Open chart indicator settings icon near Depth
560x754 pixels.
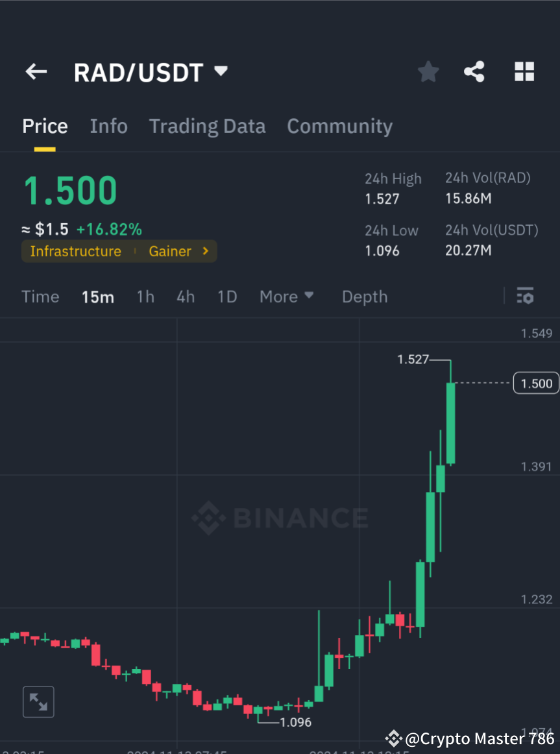coord(525,296)
